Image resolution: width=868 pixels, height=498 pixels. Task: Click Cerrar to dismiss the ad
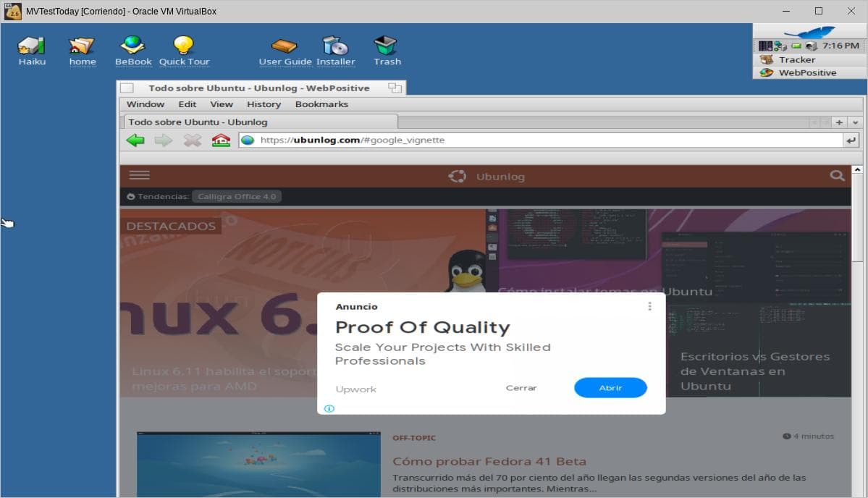coord(521,388)
